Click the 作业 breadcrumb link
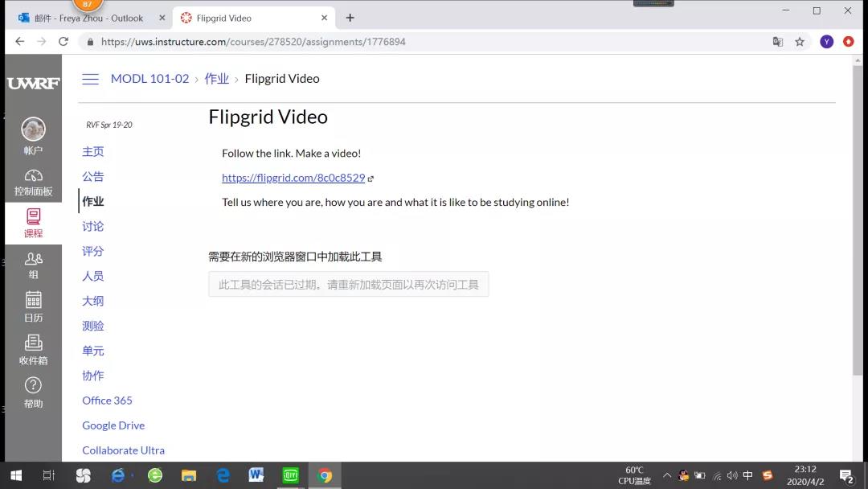This screenshot has height=489, width=868. (216, 79)
